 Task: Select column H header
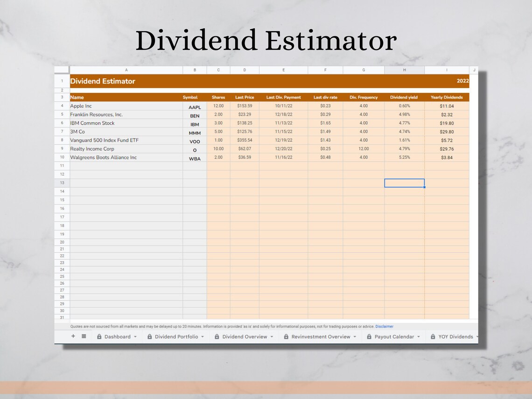tap(404, 70)
